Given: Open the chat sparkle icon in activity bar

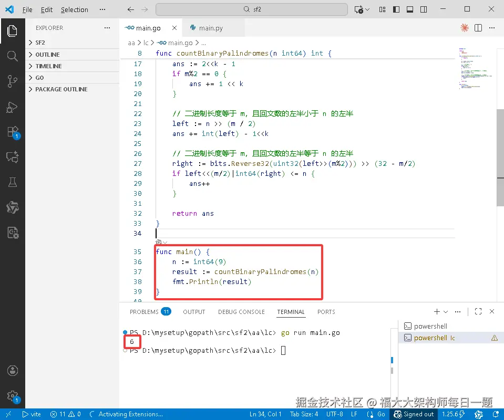Looking at the screenshot, I should (x=12, y=157).
